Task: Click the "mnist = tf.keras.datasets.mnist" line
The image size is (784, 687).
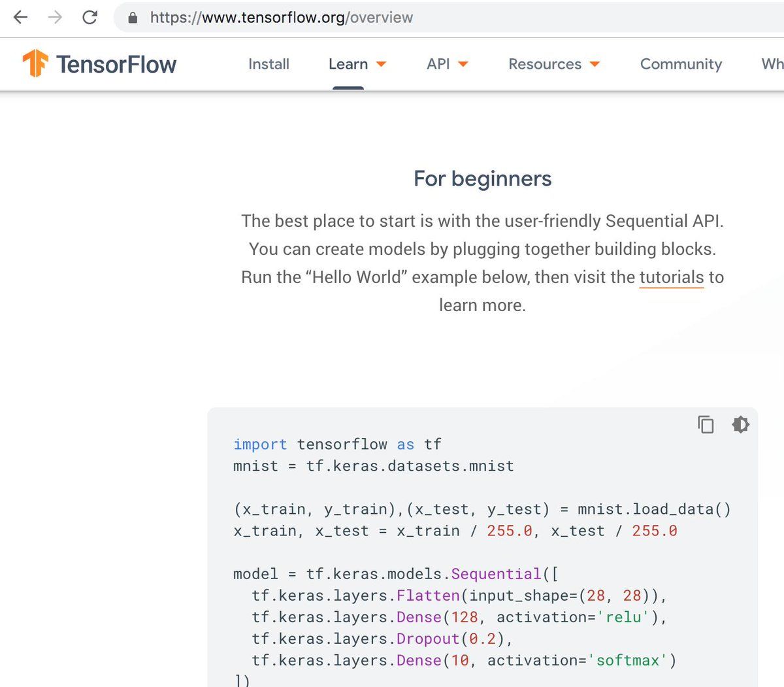Action: (374, 466)
